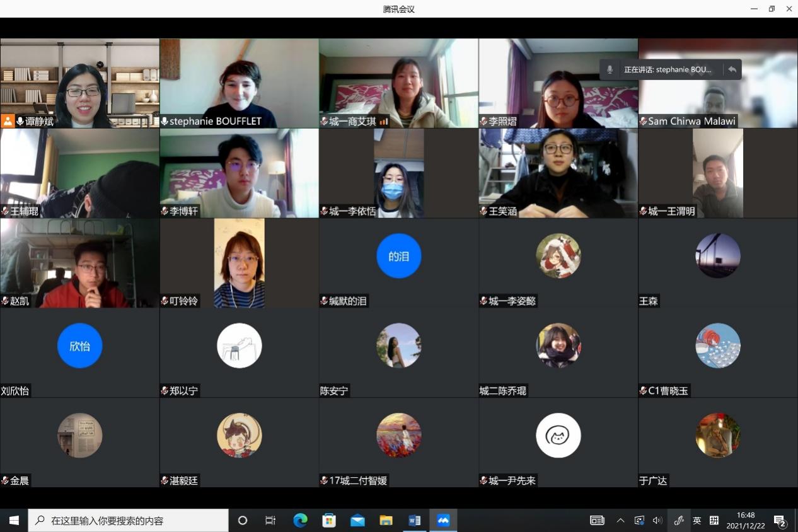
Task: Open the notification center in the taskbar
Action: (780, 521)
